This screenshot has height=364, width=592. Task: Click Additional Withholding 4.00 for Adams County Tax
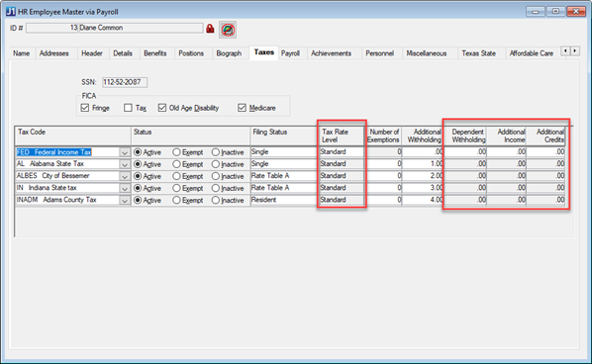point(423,200)
